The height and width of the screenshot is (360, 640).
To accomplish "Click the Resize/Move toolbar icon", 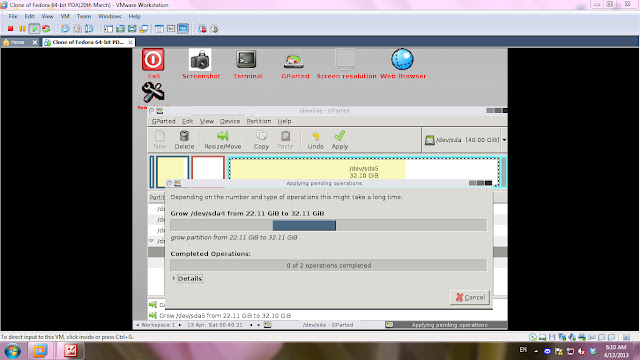I will click(x=222, y=140).
